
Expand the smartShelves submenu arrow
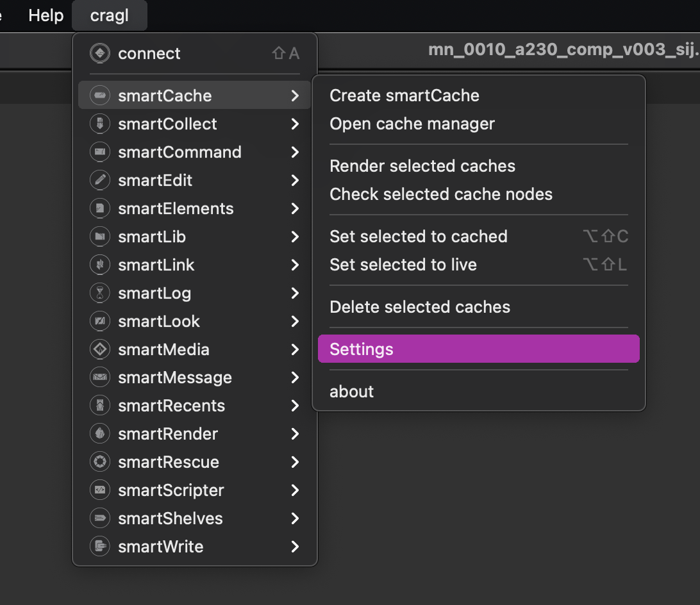click(295, 519)
